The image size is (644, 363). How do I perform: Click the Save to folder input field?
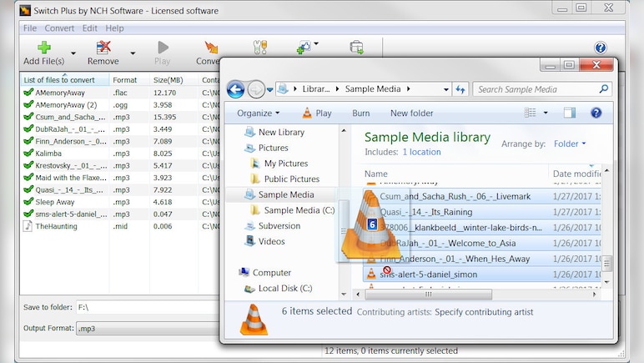point(148,307)
